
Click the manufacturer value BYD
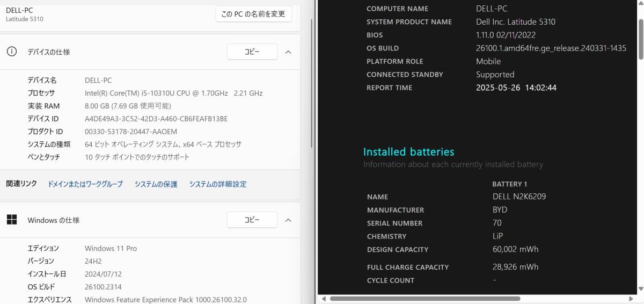pyautogui.click(x=500, y=210)
